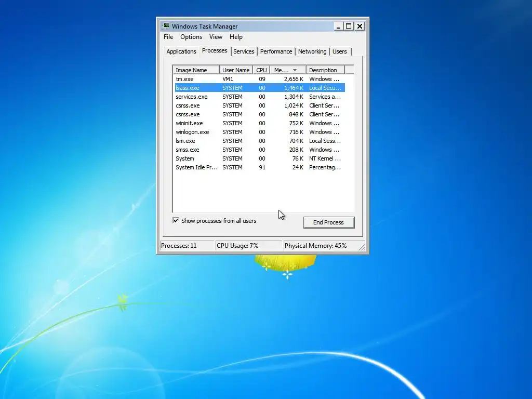Click the End Process button
The width and height of the screenshot is (532, 399).
coord(328,222)
